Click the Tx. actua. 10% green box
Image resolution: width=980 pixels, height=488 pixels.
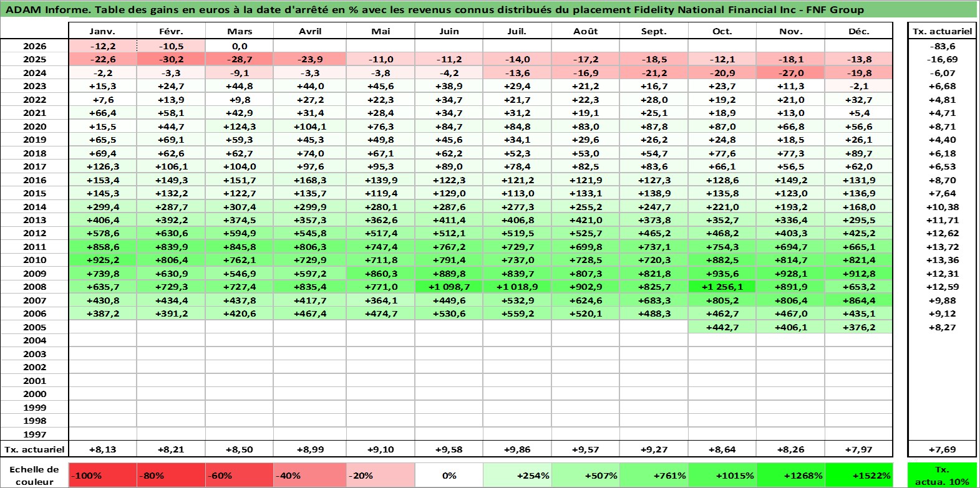pos(942,476)
